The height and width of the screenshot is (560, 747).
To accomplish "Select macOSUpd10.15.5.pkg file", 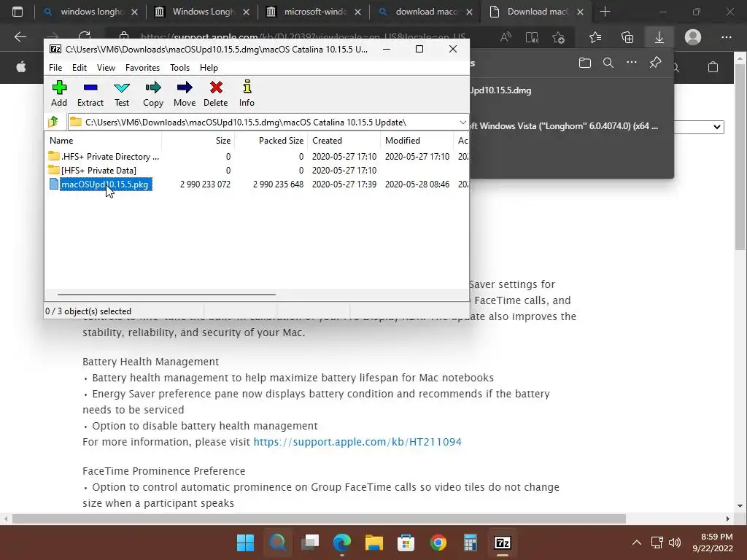I will click(101, 184).
